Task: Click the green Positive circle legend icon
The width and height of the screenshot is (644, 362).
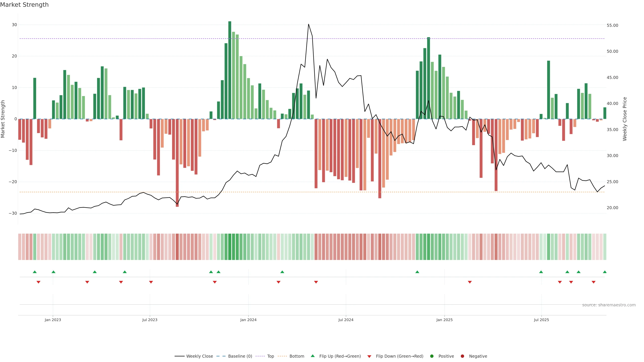Action: (432, 356)
